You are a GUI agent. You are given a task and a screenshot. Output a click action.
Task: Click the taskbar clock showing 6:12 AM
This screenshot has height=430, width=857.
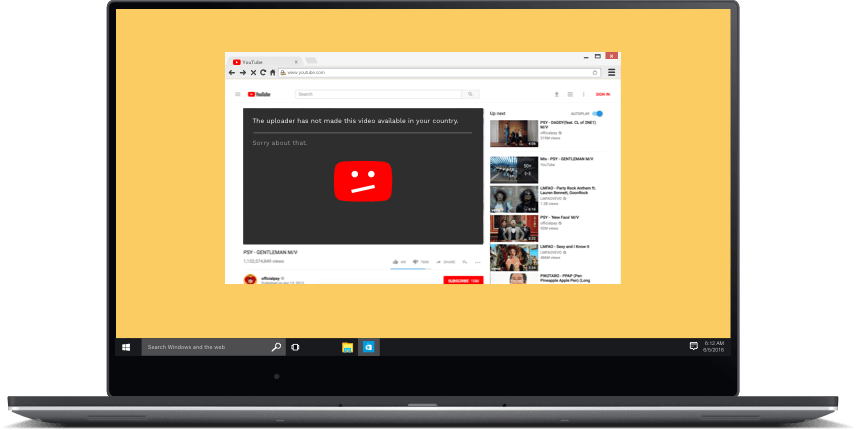(x=714, y=346)
